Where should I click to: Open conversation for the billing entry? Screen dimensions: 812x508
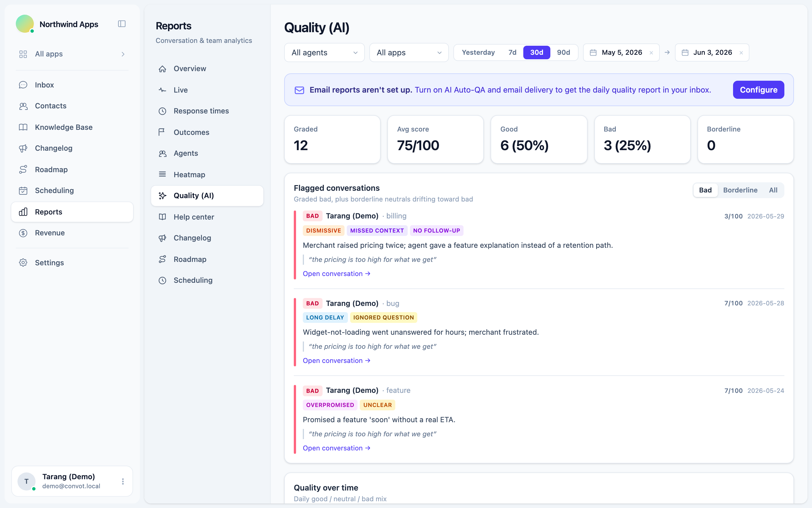[x=337, y=274]
